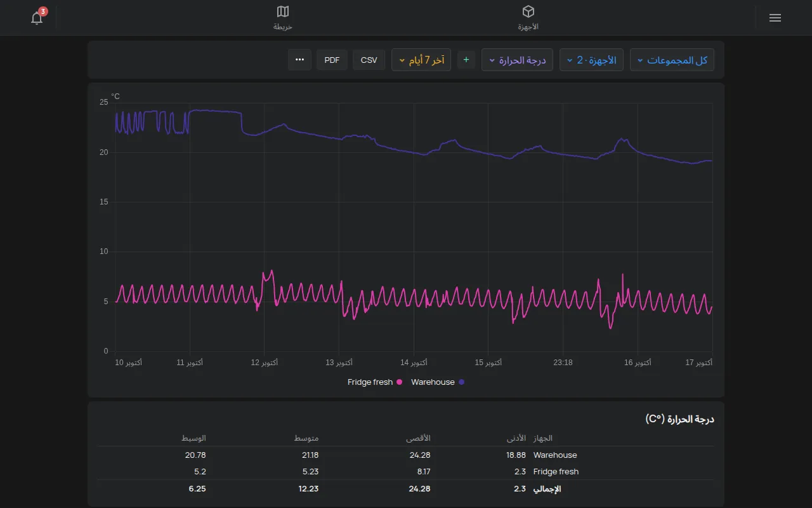The height and width of the screenshot is (508, 812).
Task: Open the temperature metric dropdown (درجة الحرارة)
Action: (518, 60)
